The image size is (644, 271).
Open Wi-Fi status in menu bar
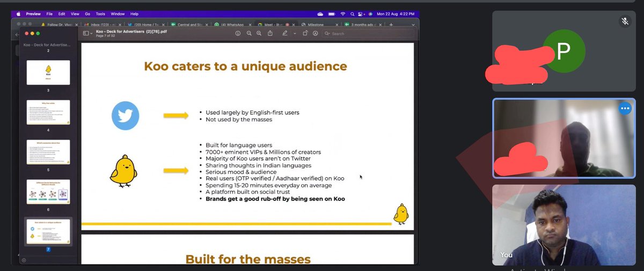[x=343, y=14]
